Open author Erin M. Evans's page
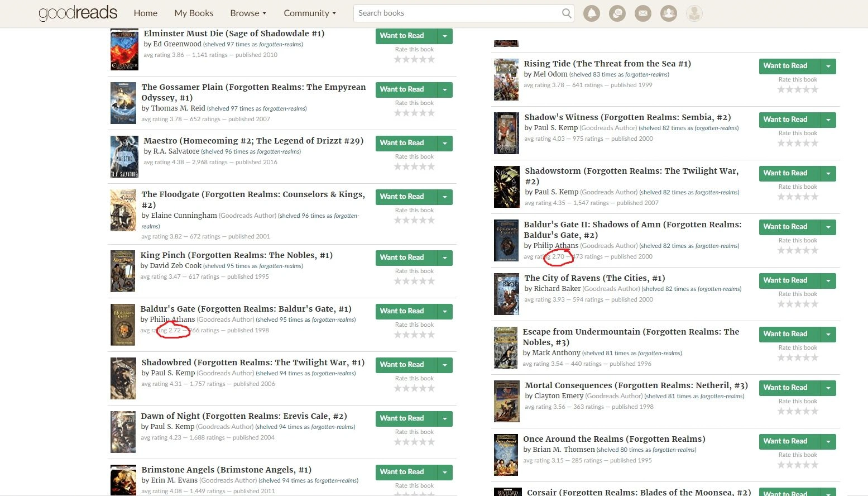This screenshot has height=496, width=868. [174, 480]
